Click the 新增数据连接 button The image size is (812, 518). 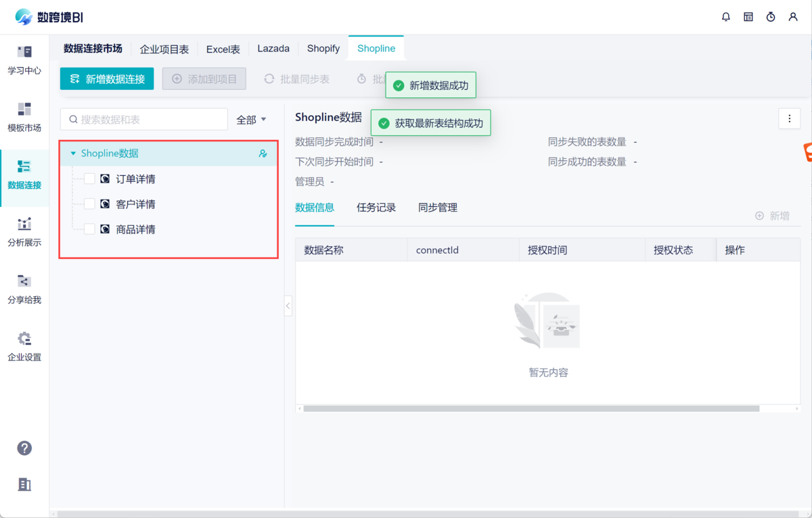(x=107, y=79)
